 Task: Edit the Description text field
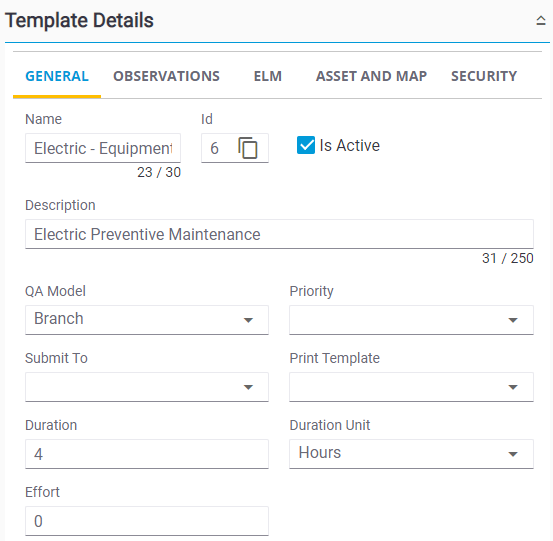(279, 234)
